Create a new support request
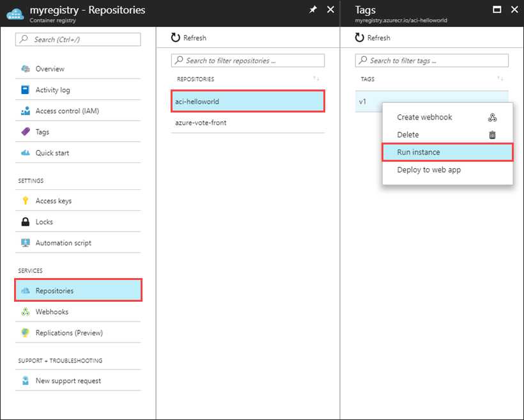524x420 pixels. tap(67, 380)
